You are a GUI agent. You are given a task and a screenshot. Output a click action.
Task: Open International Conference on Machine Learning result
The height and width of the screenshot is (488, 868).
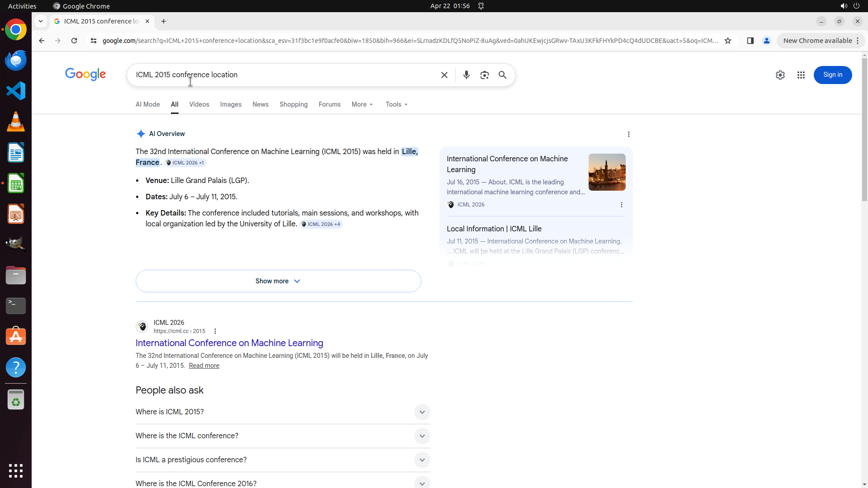[x=229, y=343]
